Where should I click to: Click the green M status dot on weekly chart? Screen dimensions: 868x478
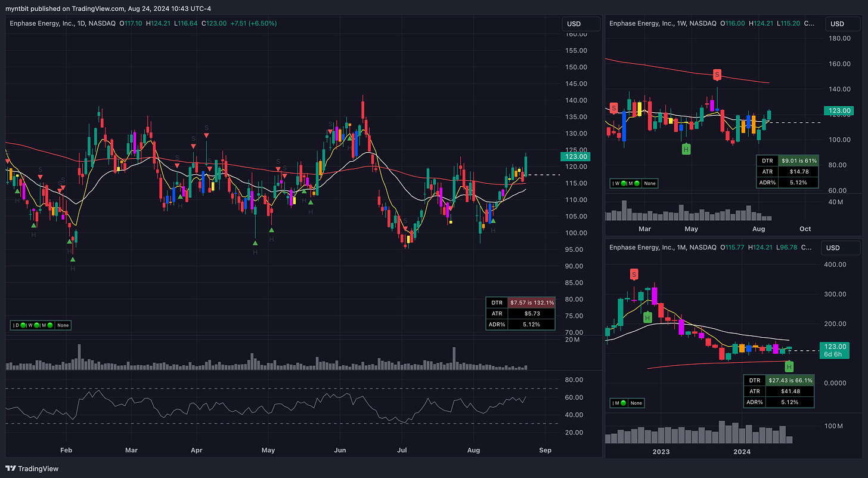tap(637, 184)
